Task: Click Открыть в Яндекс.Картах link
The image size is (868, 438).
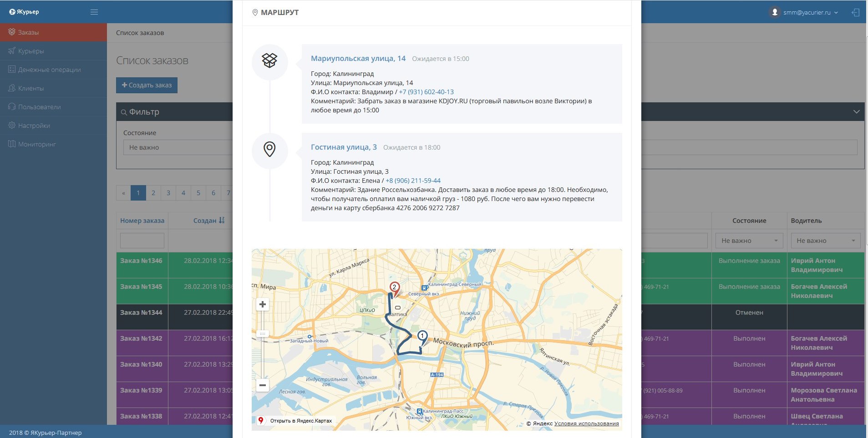Action: click(301, 421)
